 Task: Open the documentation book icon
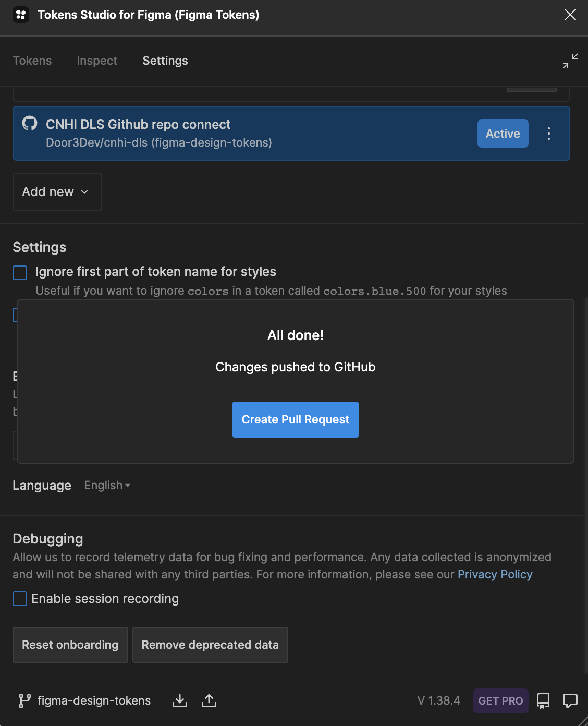543,700
